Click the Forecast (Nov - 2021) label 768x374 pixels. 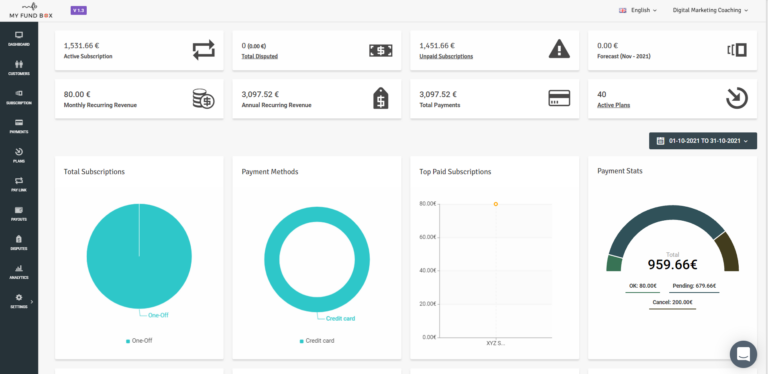pos(624,56)
